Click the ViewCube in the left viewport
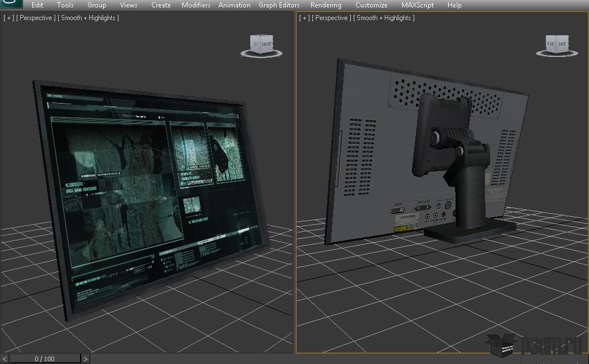The image size is (589, 364). (x=261, y=45)
